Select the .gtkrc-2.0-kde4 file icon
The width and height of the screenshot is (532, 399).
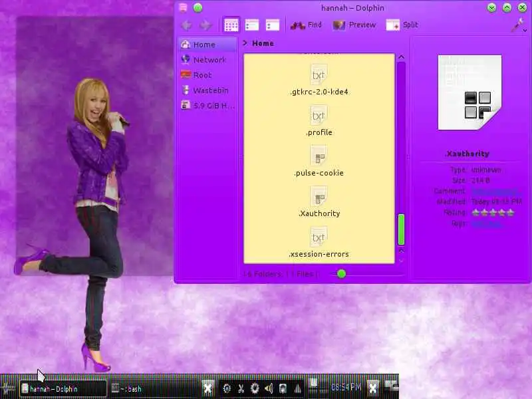pyautogui.click(x=319, y=74)
